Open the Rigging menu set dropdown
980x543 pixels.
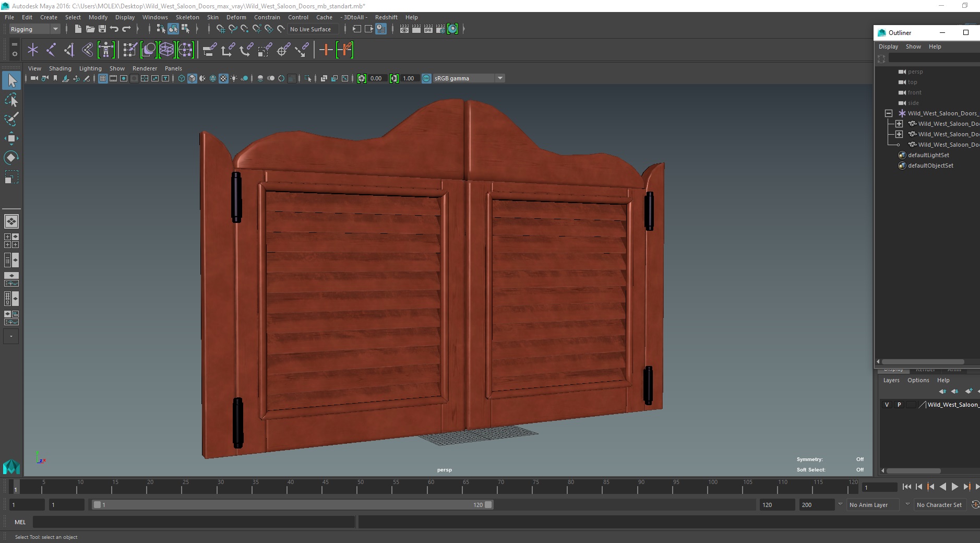34,29
